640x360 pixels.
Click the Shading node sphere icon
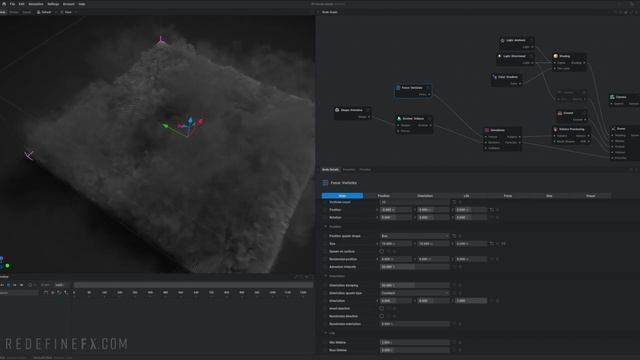coord(556,56)
